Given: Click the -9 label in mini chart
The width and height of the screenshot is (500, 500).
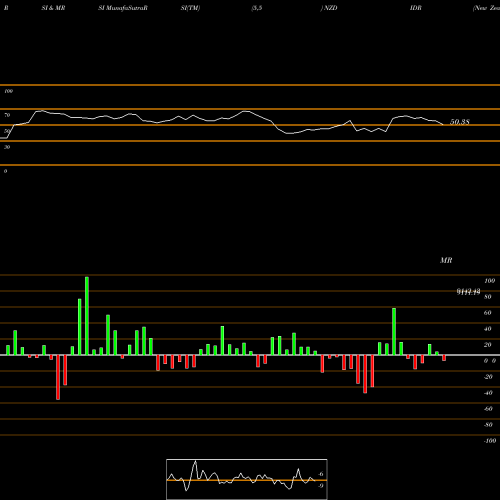Looking at the screenshot, I should (x=320, y=486).
